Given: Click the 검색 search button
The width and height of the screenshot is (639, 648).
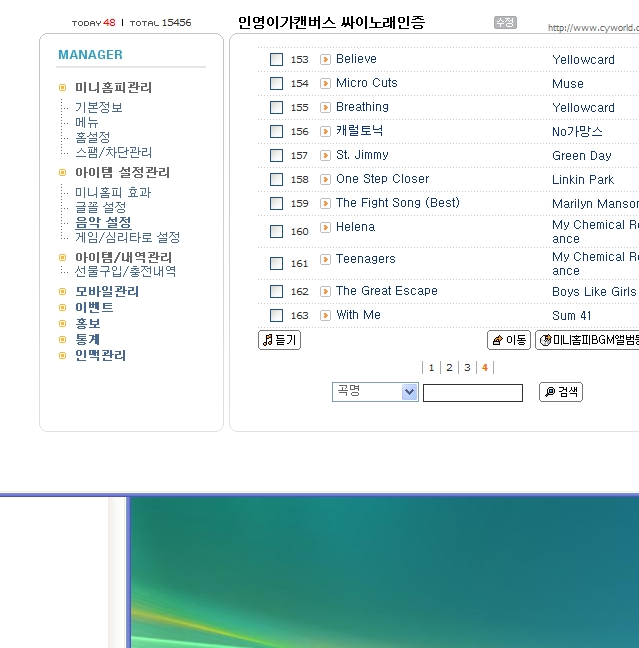Looking at the screenshot, I should click(x=561, y=392).
